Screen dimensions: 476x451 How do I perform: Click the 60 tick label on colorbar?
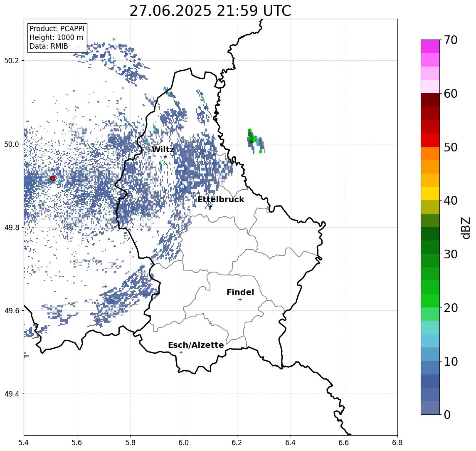pos(451,94)
